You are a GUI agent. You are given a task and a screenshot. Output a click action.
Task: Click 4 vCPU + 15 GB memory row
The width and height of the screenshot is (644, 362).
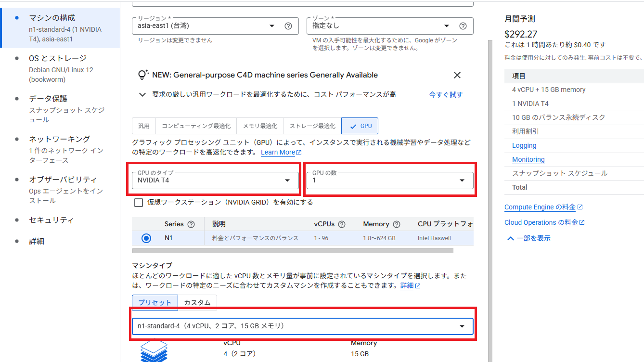point(574,90)
